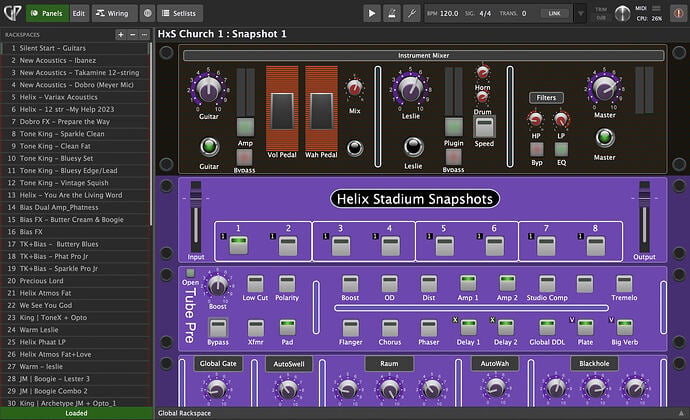Activate Helix snapshot 2 switch
The width and height of the screenshot is (690, 420).
288,246
